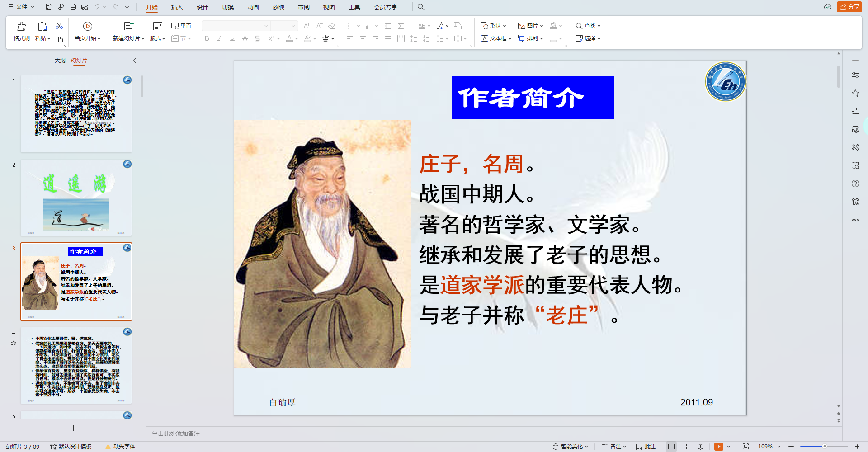Click the fit-to-window icon in status bar
This screenshot has width=868, height=452.
746,447
